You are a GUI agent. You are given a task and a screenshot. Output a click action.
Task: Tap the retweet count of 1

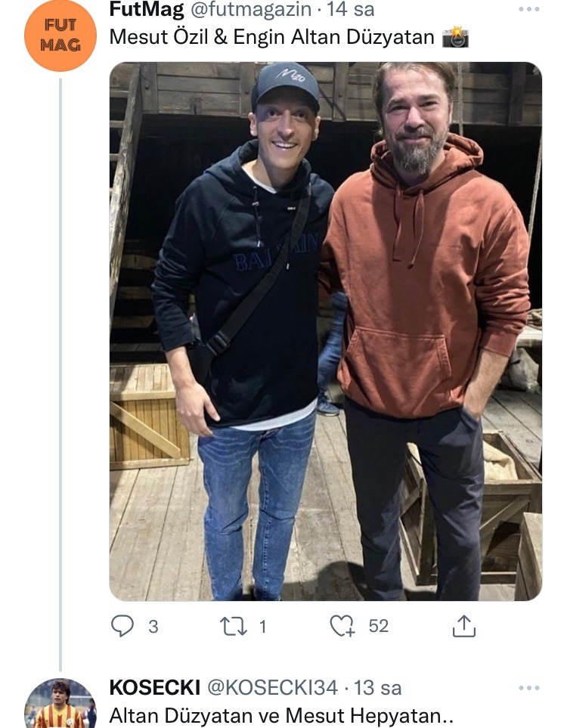tap(262, 625)
